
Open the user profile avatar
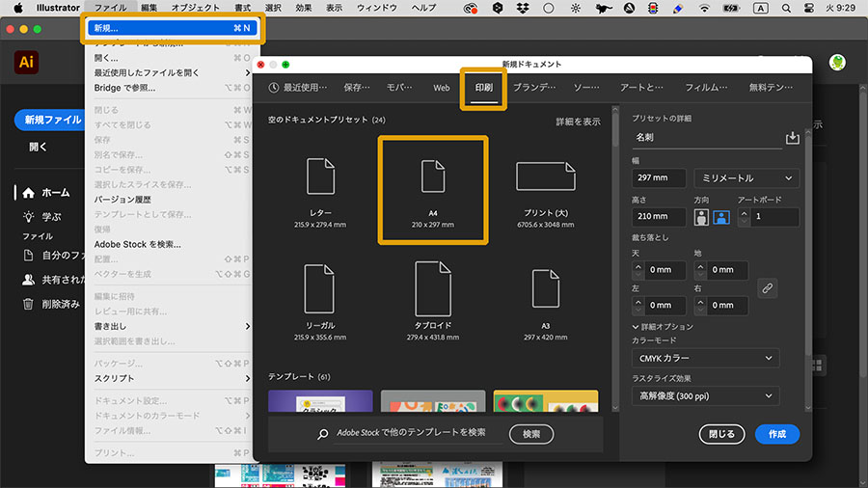point(837,62)
